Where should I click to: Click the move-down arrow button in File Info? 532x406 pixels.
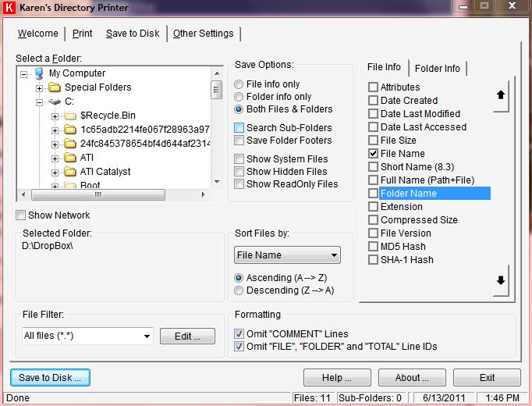pyautogui.click(x=501, y=280)
